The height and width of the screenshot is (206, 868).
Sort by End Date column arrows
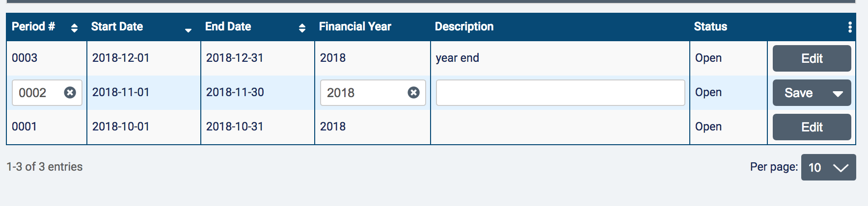pyautogui.click(x=302, y=28)
